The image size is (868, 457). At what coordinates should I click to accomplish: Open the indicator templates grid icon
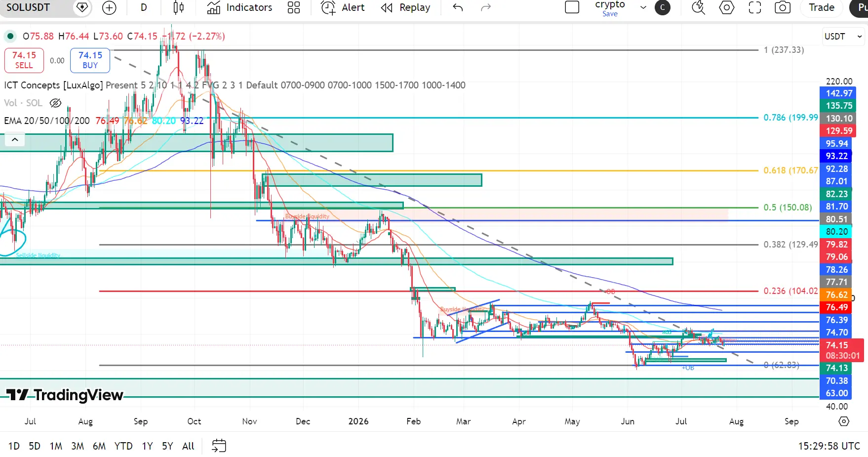(x=294, y=7)
